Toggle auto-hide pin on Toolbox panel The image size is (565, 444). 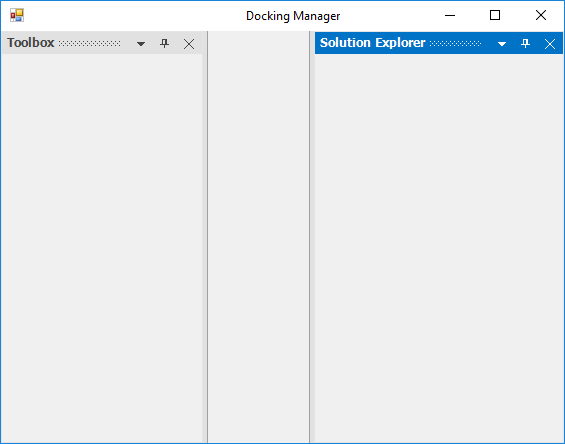[164, 44]
